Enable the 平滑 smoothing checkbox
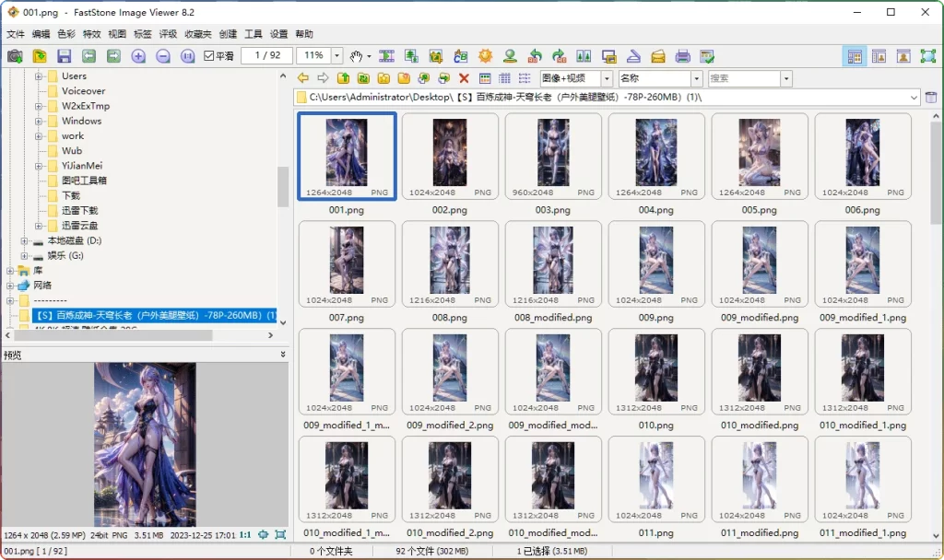Viewport: 944px width, 560px height. 209,55
